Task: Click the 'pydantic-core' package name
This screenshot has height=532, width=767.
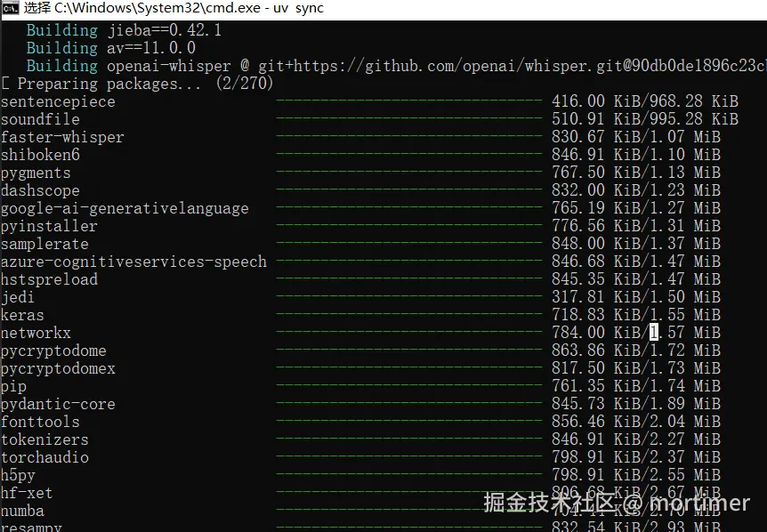Action: (x=58, y=405)
